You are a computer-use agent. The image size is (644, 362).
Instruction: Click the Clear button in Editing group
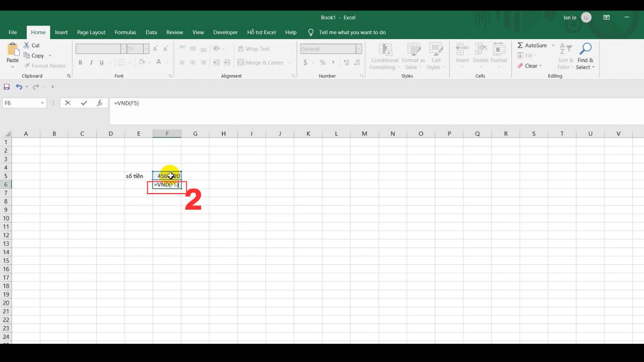[530, 65]
